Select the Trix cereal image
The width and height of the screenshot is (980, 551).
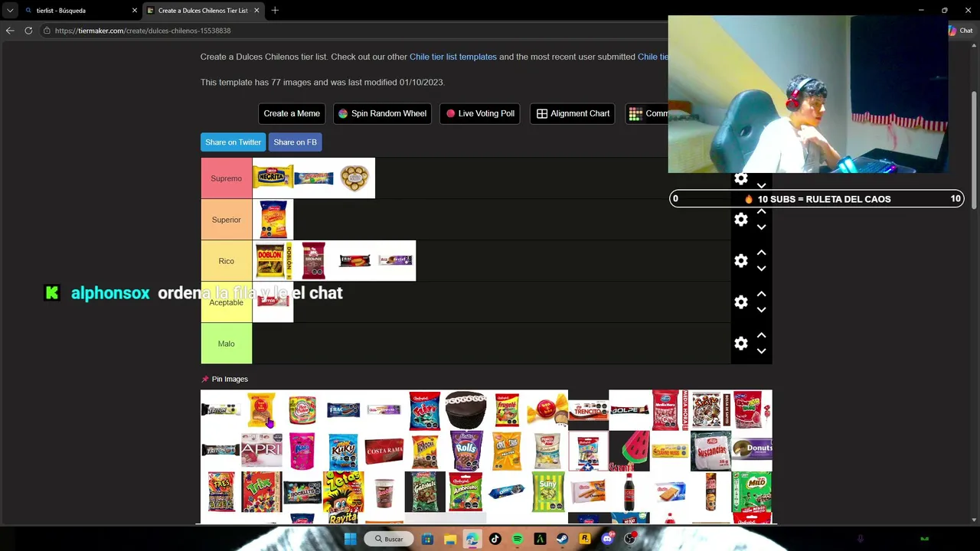pos(262,491)
